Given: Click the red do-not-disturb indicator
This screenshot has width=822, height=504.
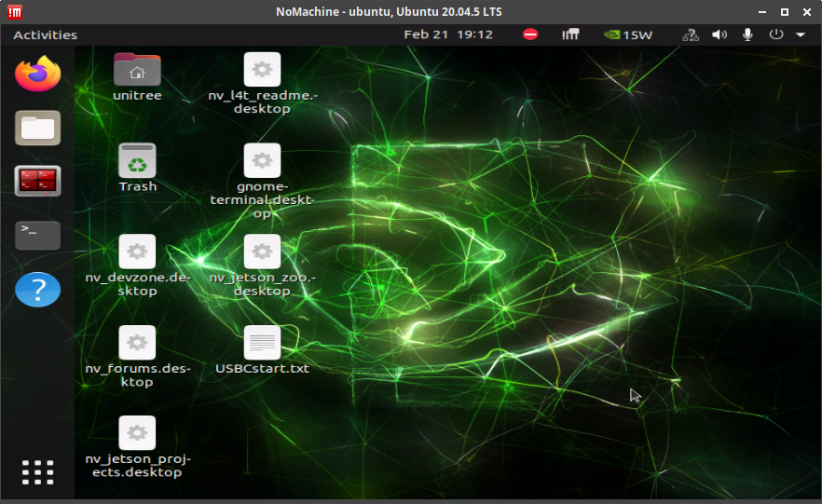Looking at the screenshot, I should (530, 34).
